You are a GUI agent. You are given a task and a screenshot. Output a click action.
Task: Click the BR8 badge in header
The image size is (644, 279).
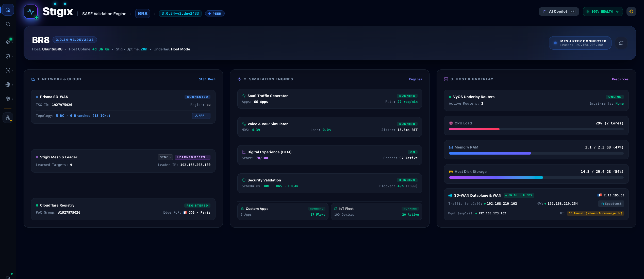tap(143, 14)
